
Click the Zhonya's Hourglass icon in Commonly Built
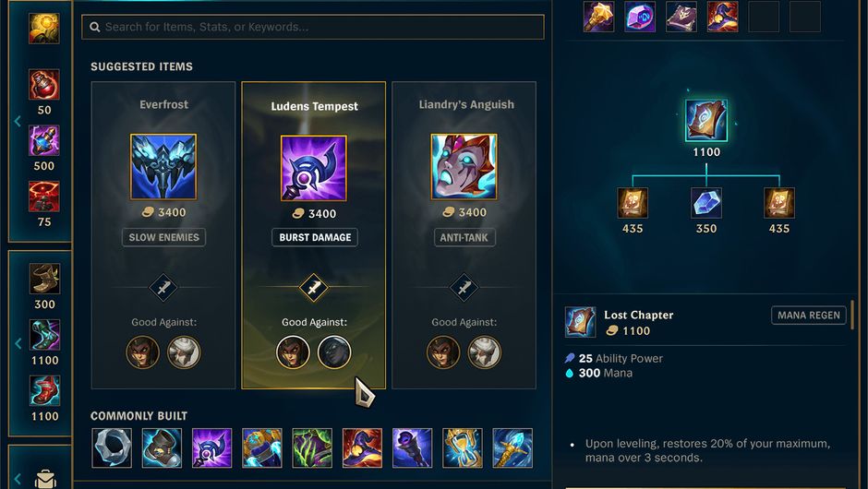[463, 448]
